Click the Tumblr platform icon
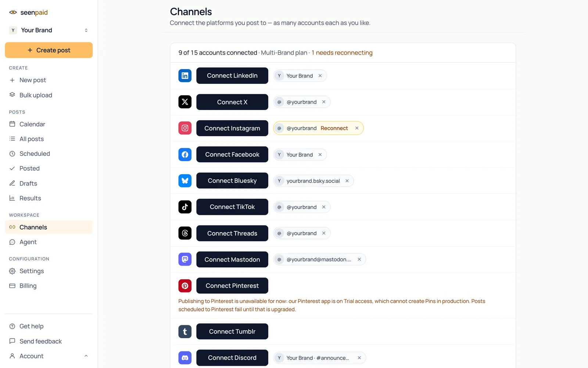The width and height of the screenshot is (588, 368). tap(185, 332)
